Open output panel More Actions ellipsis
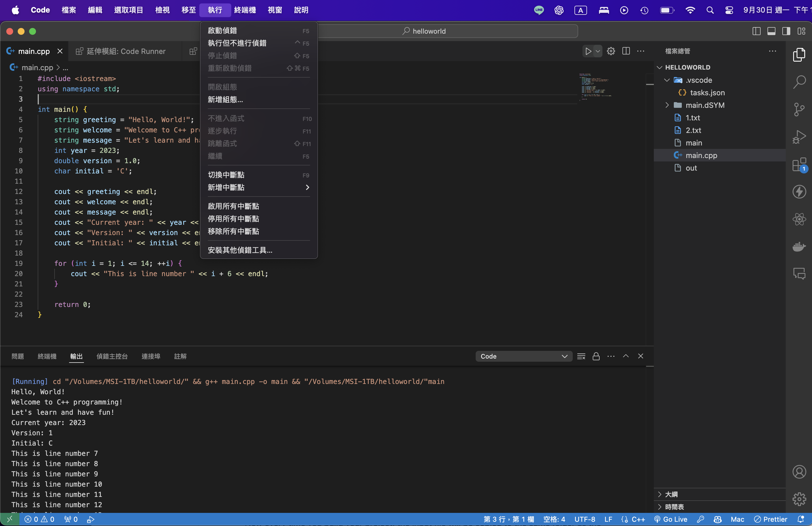The image size is (812, 526). (x=611, y=356)
